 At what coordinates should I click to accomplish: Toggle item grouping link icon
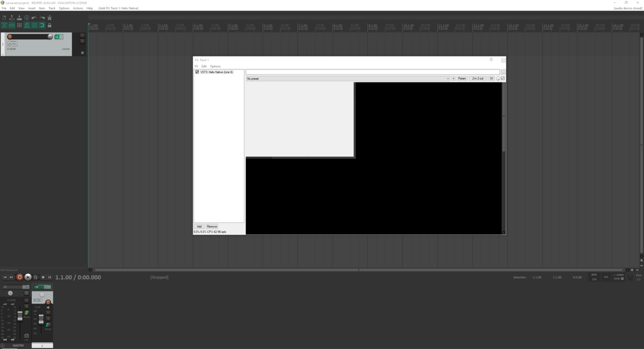(x=12, y=25)
